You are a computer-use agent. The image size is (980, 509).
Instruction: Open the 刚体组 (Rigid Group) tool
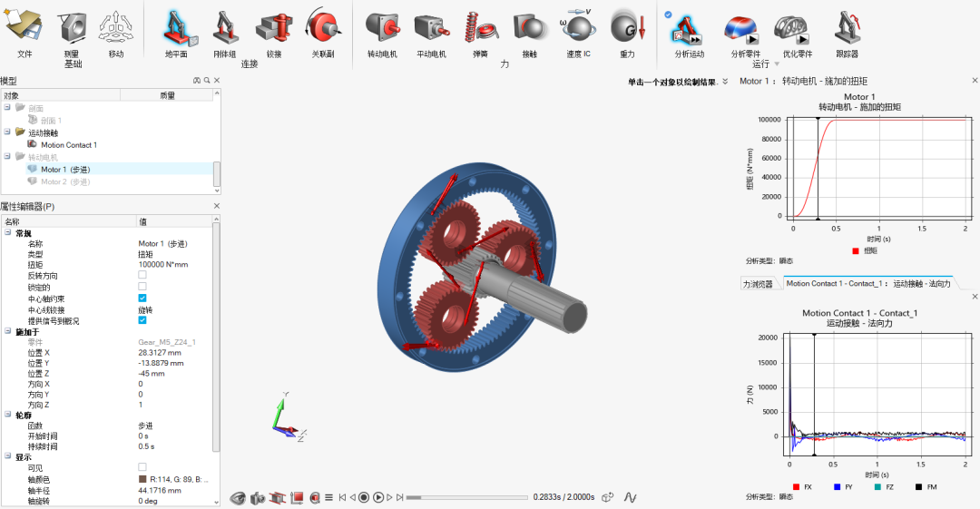(x=224, y=34)
